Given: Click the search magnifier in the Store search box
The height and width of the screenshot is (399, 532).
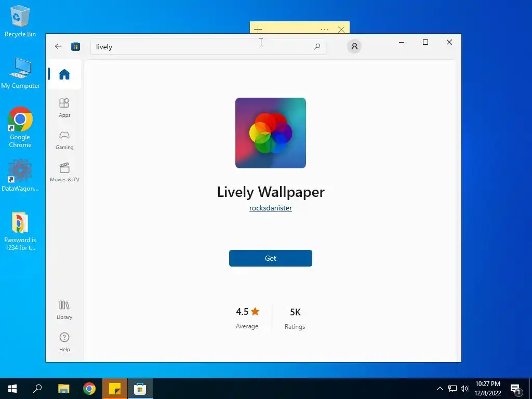Looking at the screenshot, I should click(317, 47).
